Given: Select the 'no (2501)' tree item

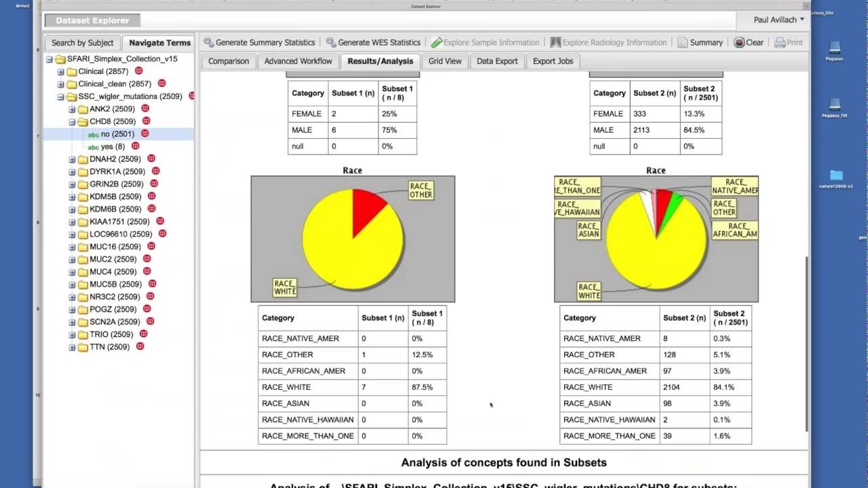Looking at the screenshot, I should click(117, 134).
